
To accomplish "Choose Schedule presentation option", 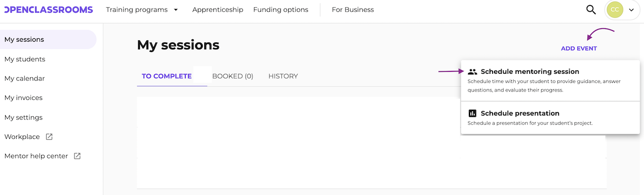I will [550, 118].
